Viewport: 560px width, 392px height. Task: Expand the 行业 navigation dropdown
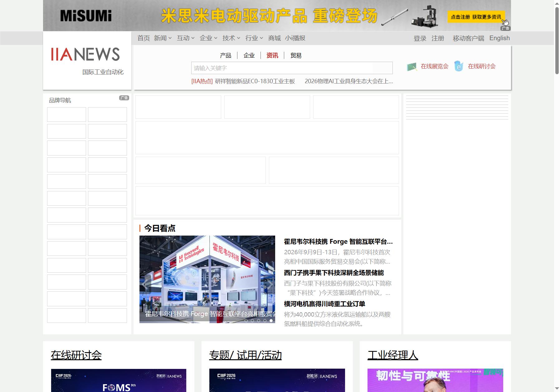pyautogui.click(x=254, y=38)
